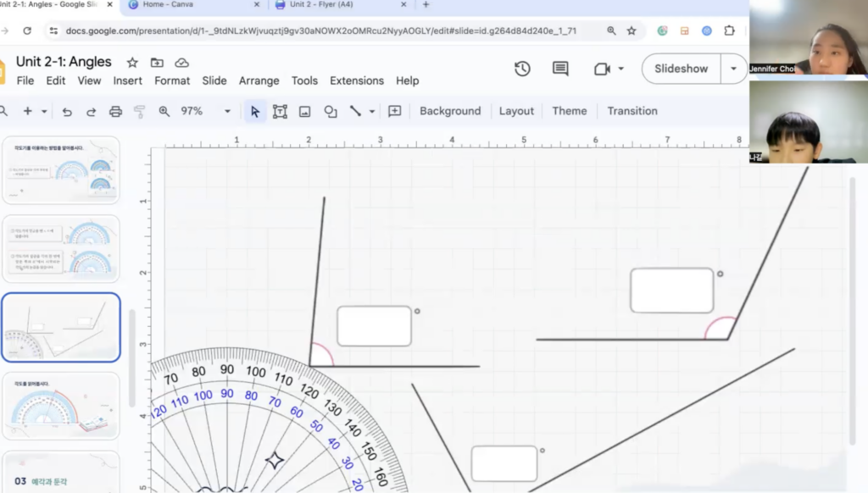Switch to the Unit 2 - Flyer (A4) tab
The height and width of the screenshot is (493, 868).
click(341, 5)
